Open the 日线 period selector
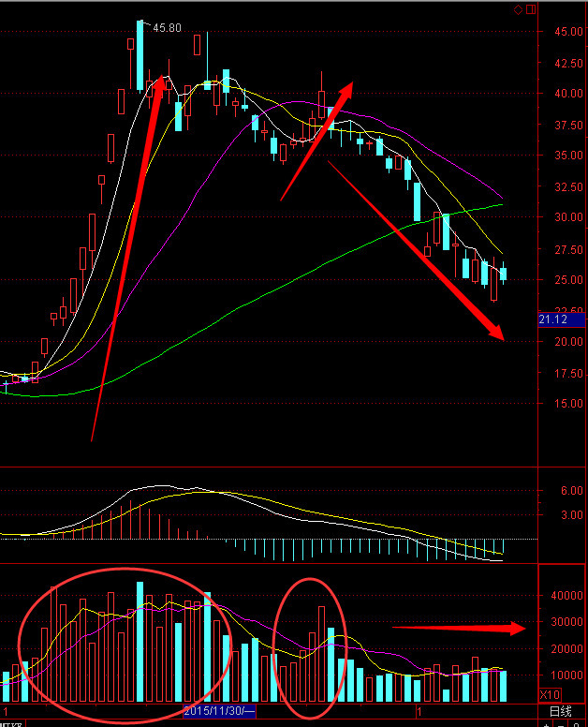Viewport: 588px width, 727px height. click(x=560, y=711)
